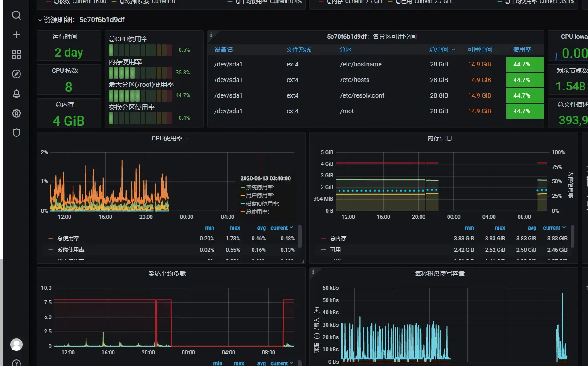Image resolution: width=588 pixels, height=366 pixels.
Task: Open the Configuration gear icon
Action: coord(16,113)
